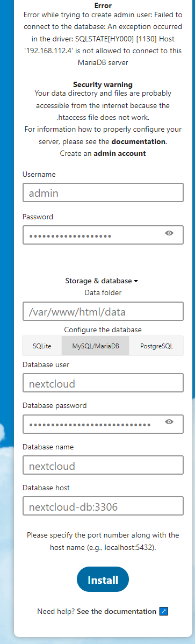
Task: Edit the Data folder path field
Action: 103,311
